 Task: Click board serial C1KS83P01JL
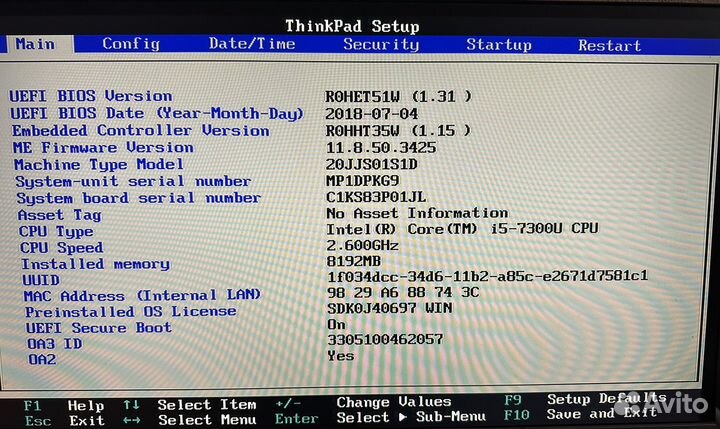[376, 198]
